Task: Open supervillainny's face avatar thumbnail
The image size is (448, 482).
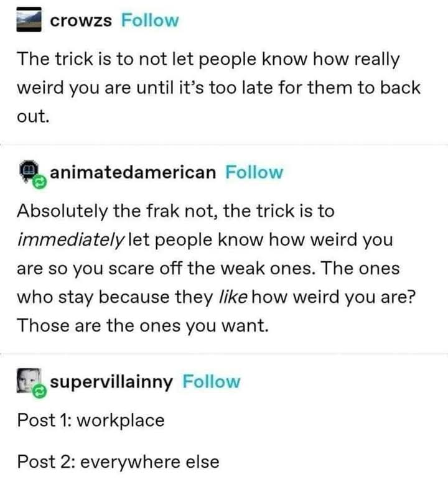Action: [x=29, y=380]
